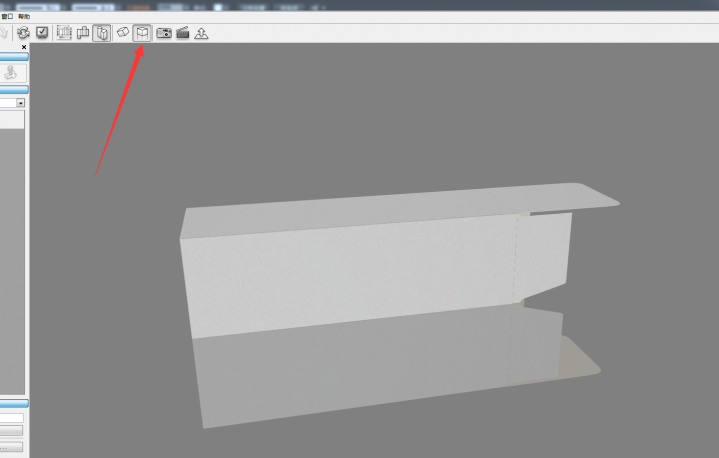Click the camera snapshot icon

click(x=164, y=33)
